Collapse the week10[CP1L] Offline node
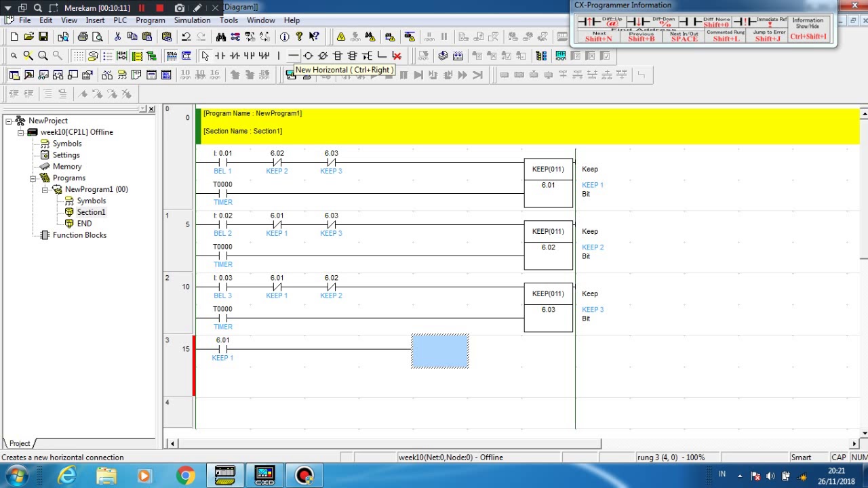Viewport: 868px width, 488px height. point(21,132)
